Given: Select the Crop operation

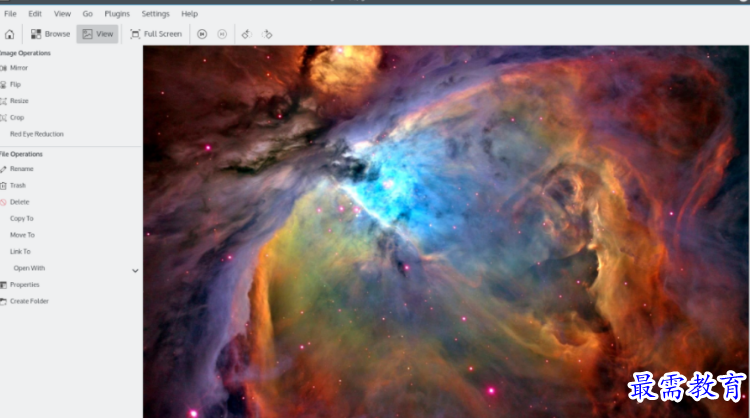Looking at the screenshot, I should tap(16, 117).
